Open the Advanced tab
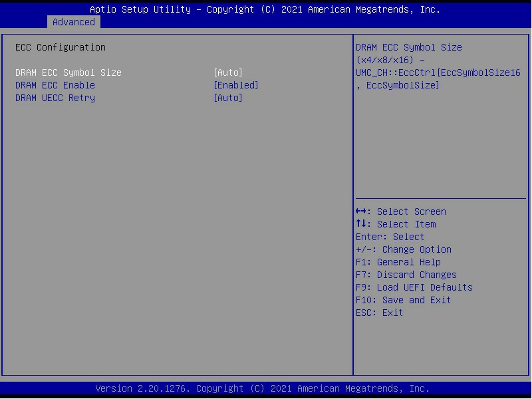Viewport: 532px width, 399px height. coord(74,22)
